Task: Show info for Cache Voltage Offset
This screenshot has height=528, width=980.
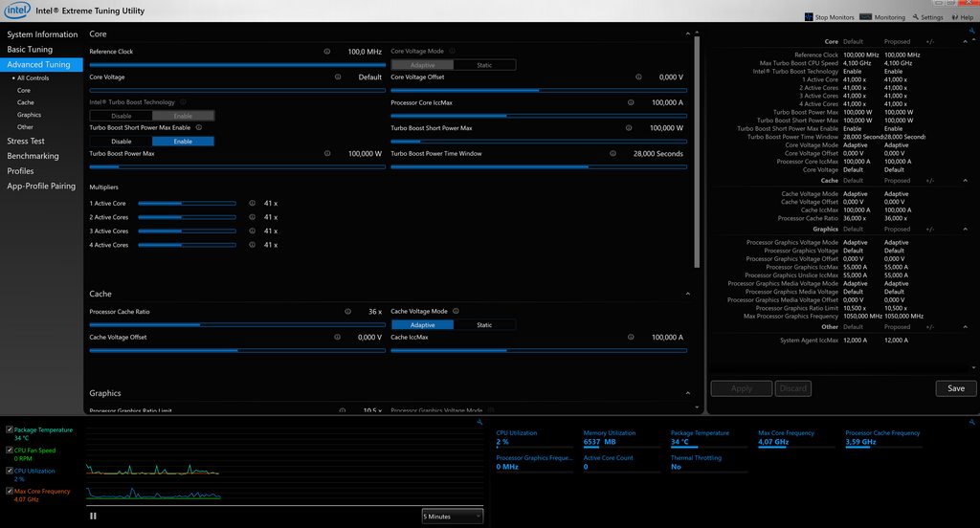Action: [337, 338]
